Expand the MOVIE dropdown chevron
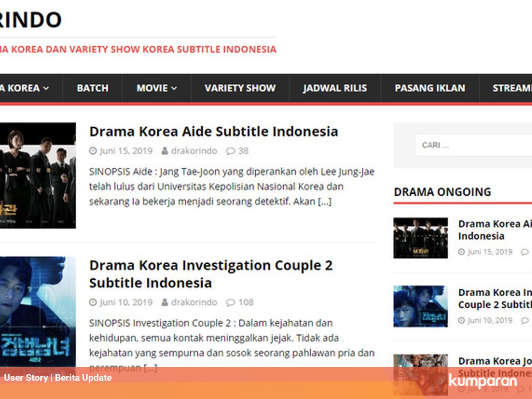 [174, 88]
